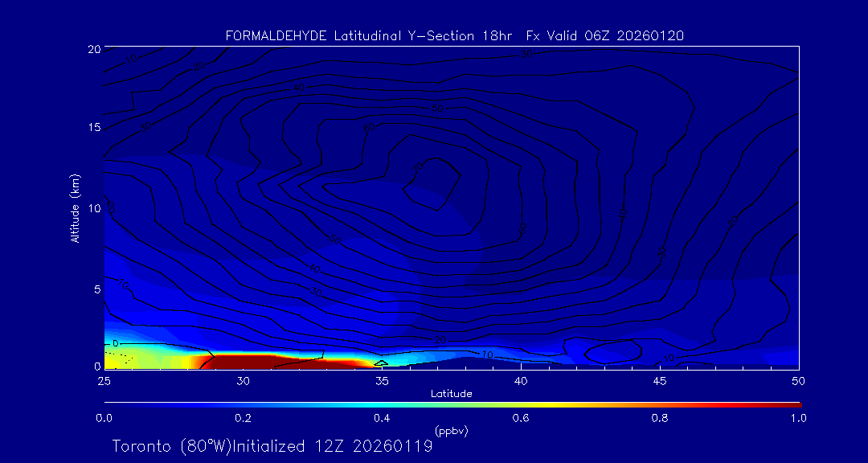Click color scale label 0.8
Image resolution: width=868 pixels, height=463 pixels.
(x=660, y=419)
